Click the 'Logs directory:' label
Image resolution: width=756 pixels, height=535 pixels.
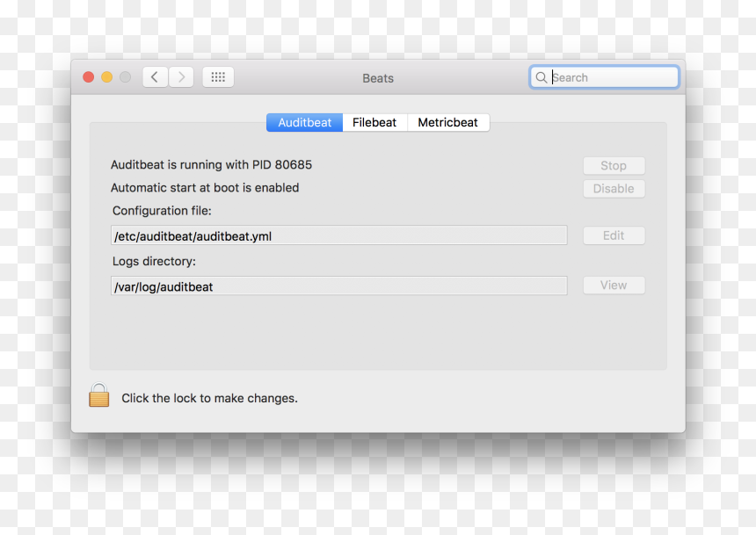point(155,261)
